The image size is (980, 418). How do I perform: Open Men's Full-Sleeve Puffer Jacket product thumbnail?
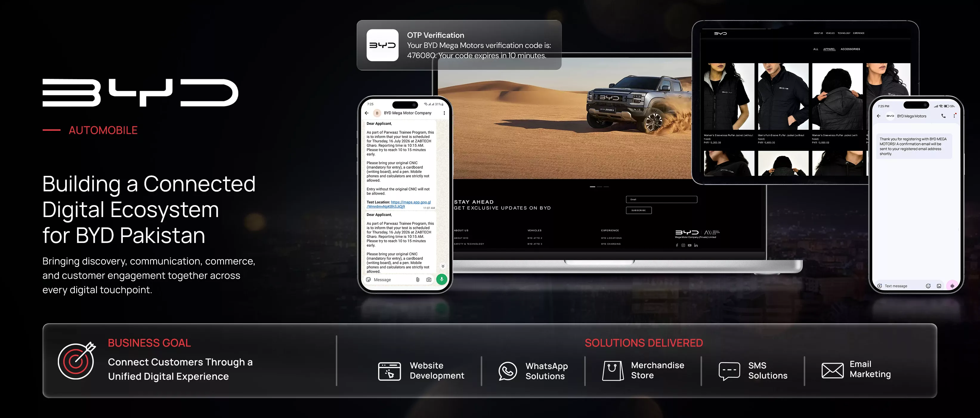click(x=783, y=96)
